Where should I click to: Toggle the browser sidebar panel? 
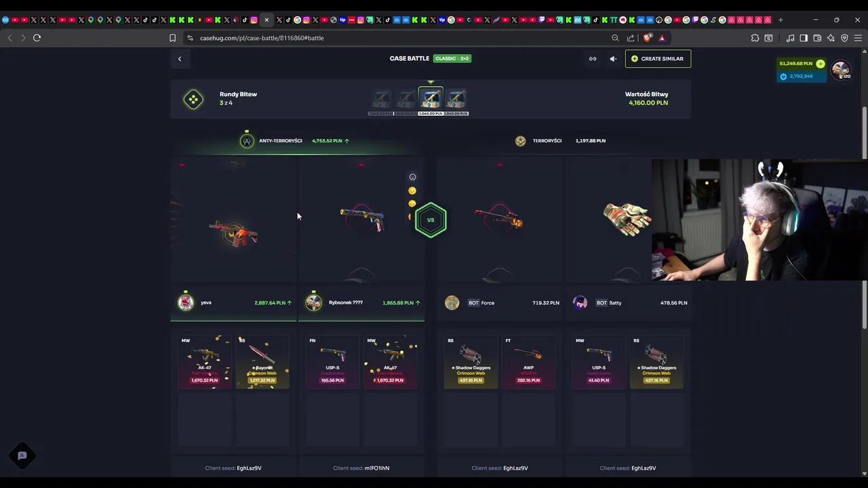804,38
